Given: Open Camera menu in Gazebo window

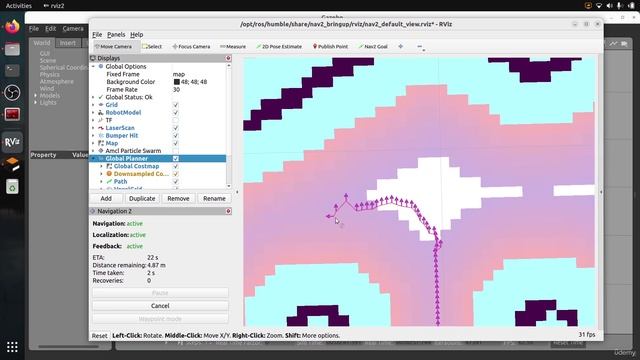Looking at the screenshot, I should click(x=73, y=29).
